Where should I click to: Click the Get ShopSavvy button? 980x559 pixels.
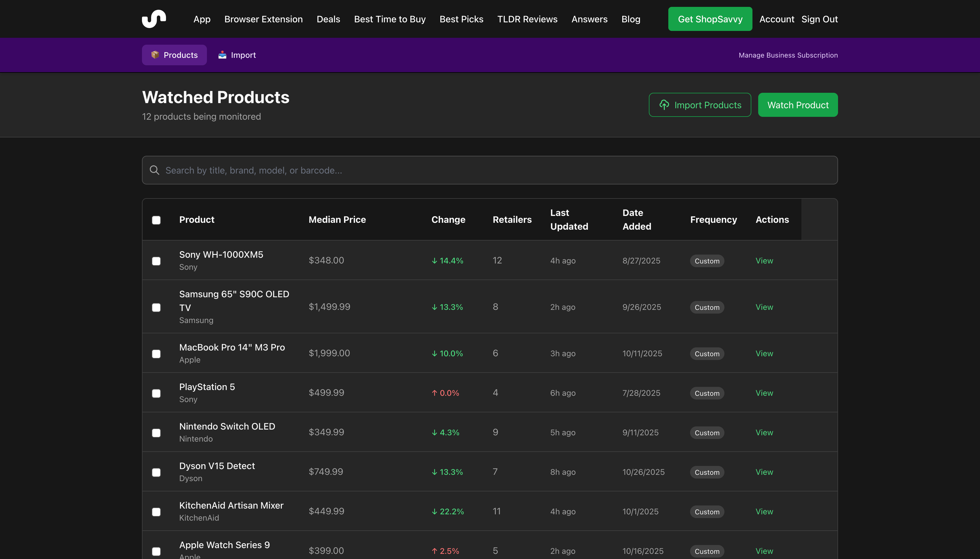710,19
